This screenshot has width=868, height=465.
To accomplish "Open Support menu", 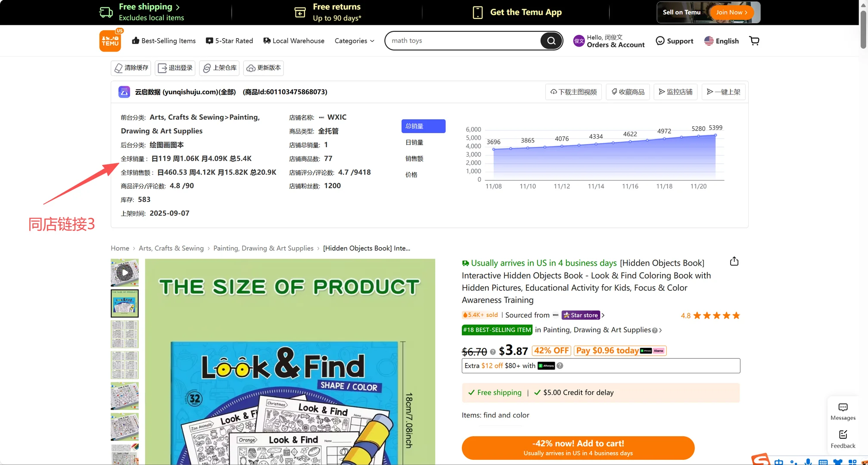I will [x=675, y=41].
